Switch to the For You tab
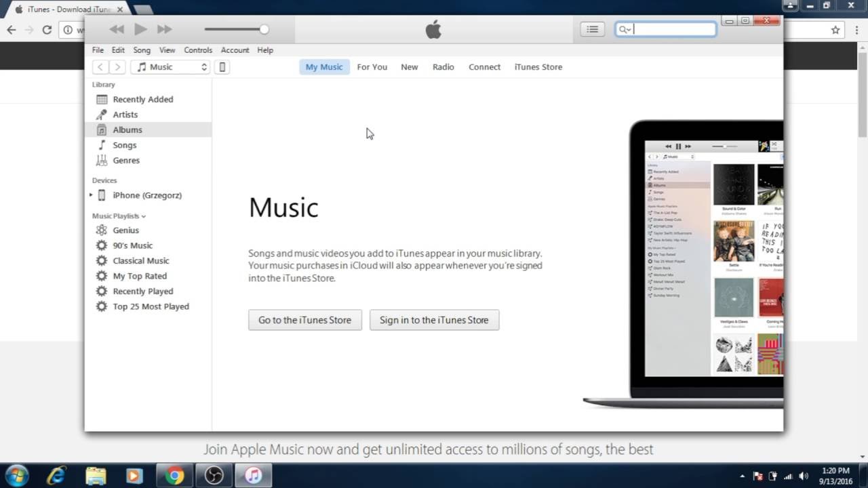868x488 pixels. pyautogui.click(x=372, y=67)
